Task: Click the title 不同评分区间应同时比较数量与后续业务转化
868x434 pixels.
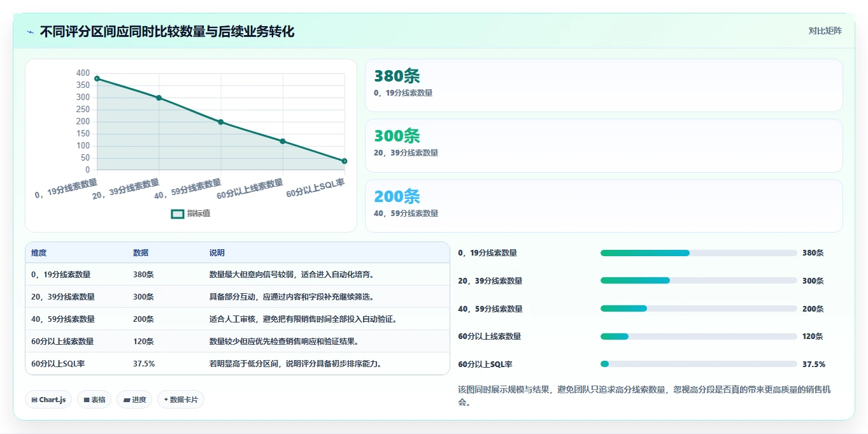Action: click(167, 32)
